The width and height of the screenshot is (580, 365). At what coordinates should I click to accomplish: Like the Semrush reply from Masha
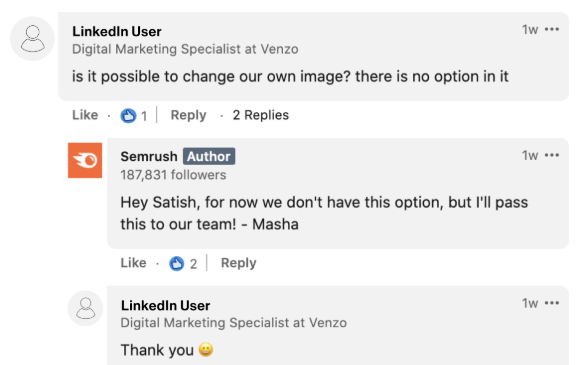(133, 263)
